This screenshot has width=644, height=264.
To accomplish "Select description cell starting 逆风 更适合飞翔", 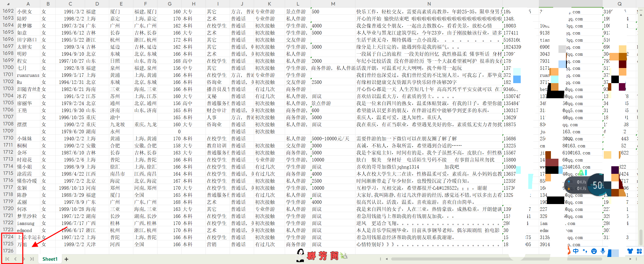I will [x=429, y=223].
